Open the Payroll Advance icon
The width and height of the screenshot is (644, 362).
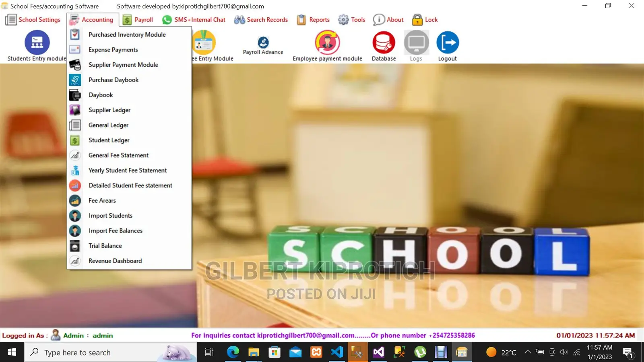(x=263, y=42)
